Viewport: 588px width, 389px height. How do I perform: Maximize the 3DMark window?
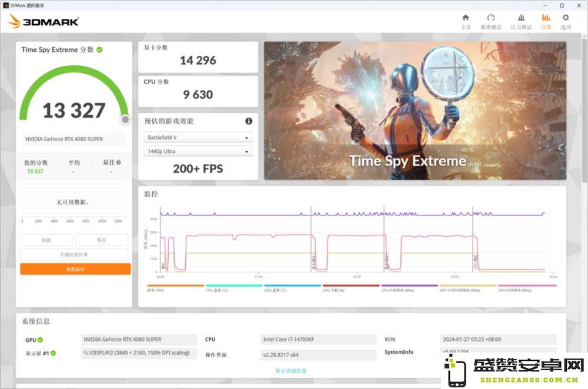tap(562, 5)
